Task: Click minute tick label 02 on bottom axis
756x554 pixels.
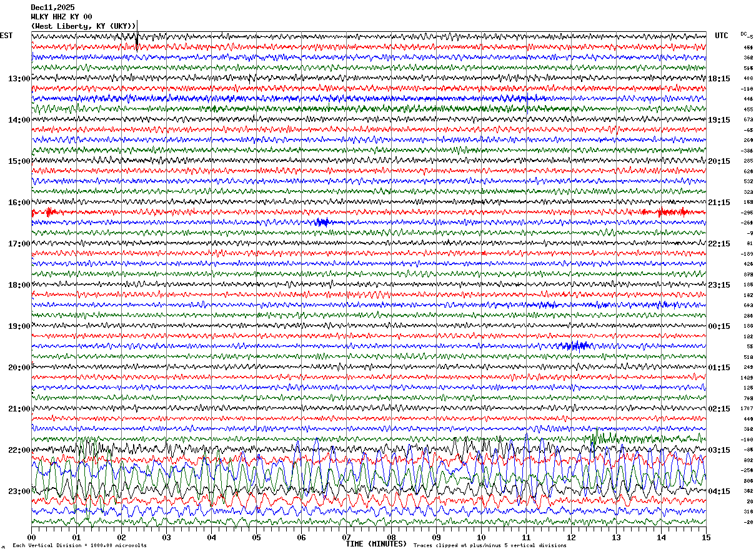Action: click(x=121, y=537)
